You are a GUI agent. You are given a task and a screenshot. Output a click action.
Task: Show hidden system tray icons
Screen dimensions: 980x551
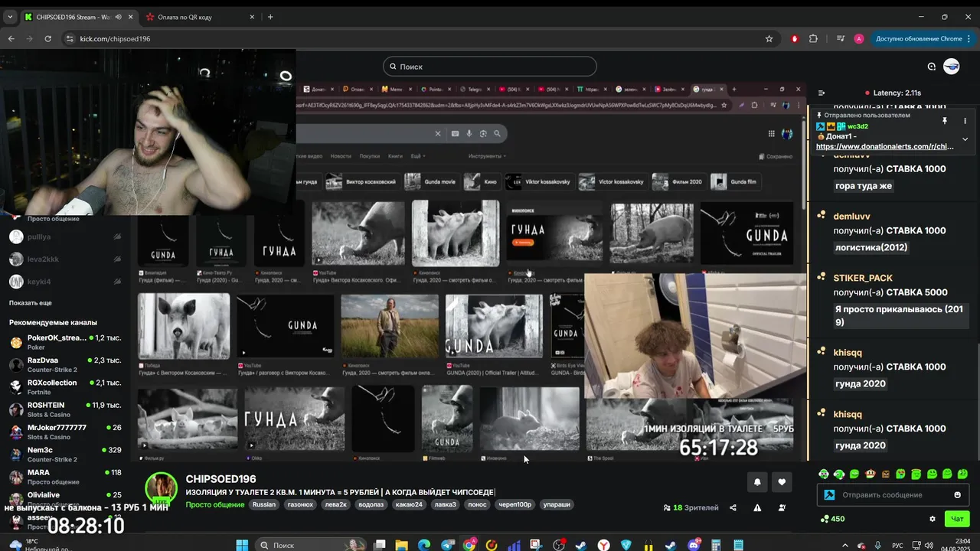click(844, 546)
